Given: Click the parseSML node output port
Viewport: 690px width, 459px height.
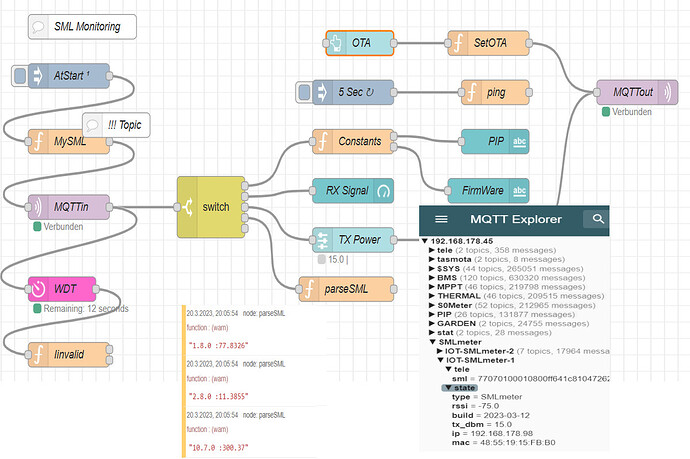Looking at the screenshot, I should 393,289.
